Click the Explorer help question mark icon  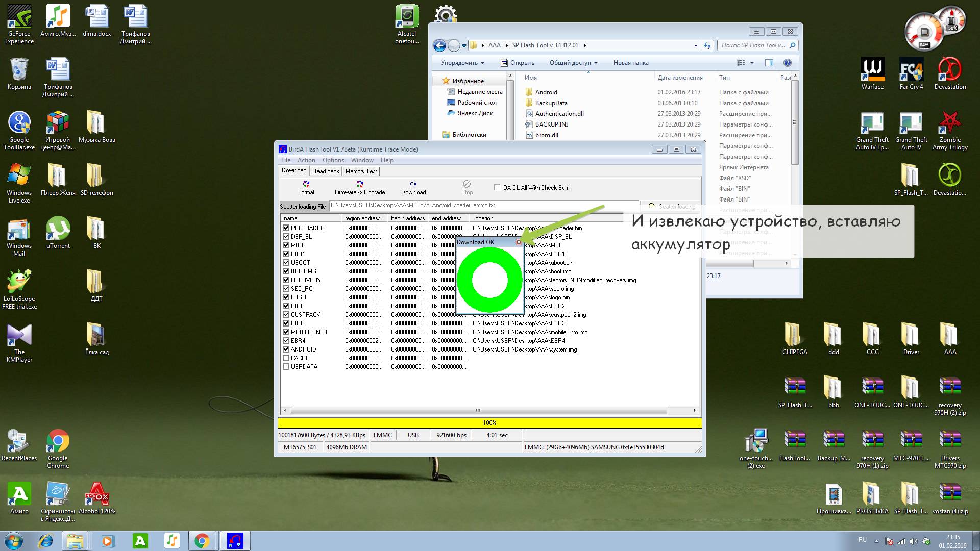(787, 63)
